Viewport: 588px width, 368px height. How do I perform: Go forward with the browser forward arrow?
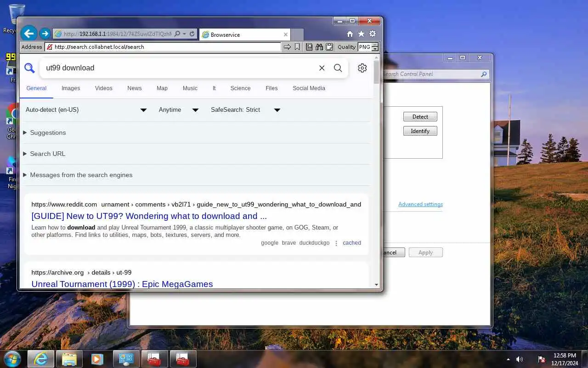(x=45, y=34)
